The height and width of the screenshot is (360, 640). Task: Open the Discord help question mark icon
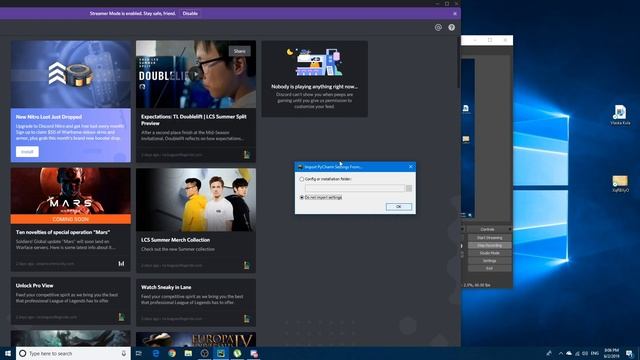[451, 27]
